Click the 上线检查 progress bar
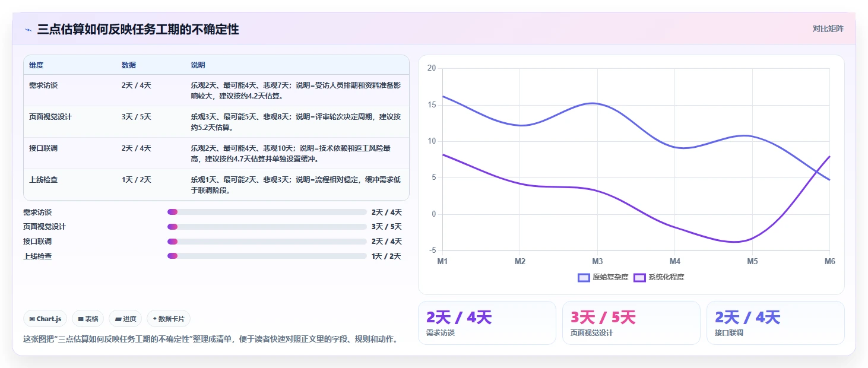This screenshot has height=368, width=868. [267, 256]
